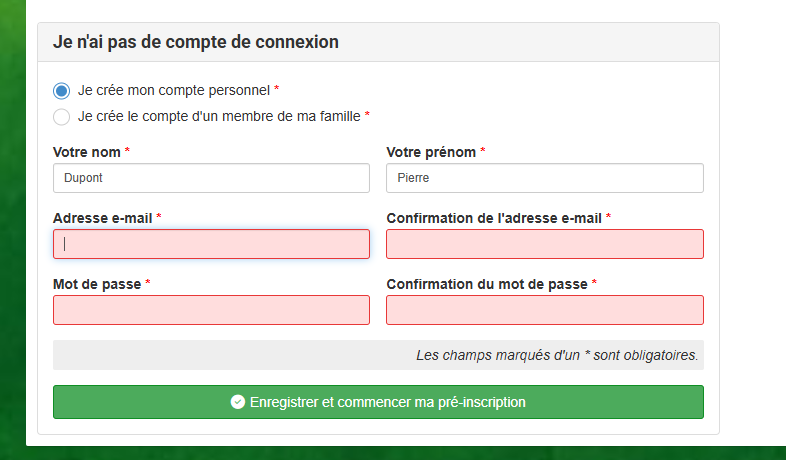Click the "Je n'ai pas de compte de connexion" heading
Screen dimensions: 786x460
[x=196, y=42]
